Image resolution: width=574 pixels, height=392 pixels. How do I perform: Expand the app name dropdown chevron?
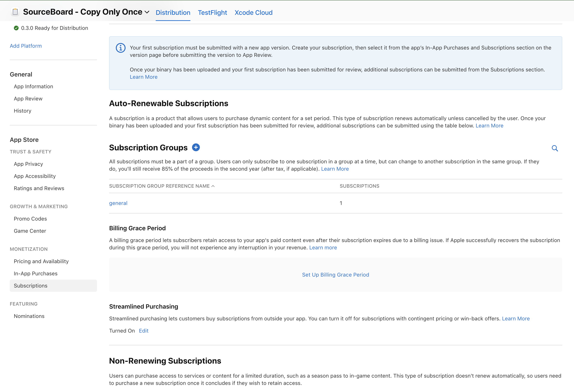tap(147, 12)
